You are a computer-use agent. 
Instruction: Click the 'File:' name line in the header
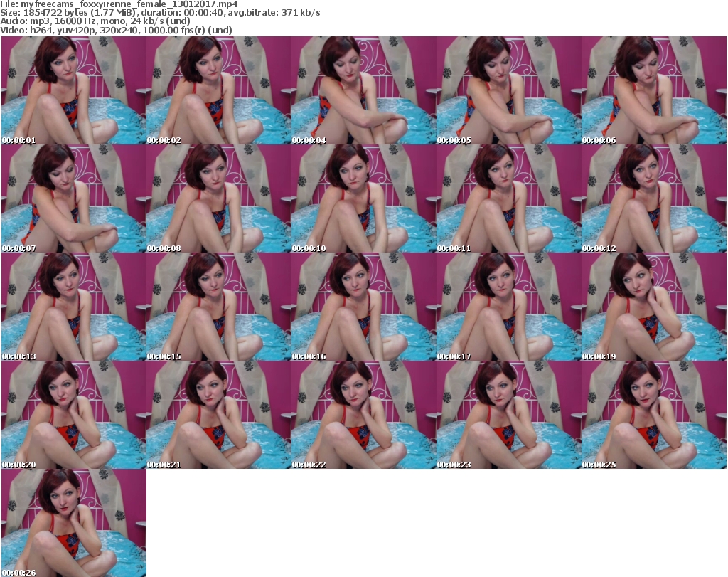click(119, 4)
